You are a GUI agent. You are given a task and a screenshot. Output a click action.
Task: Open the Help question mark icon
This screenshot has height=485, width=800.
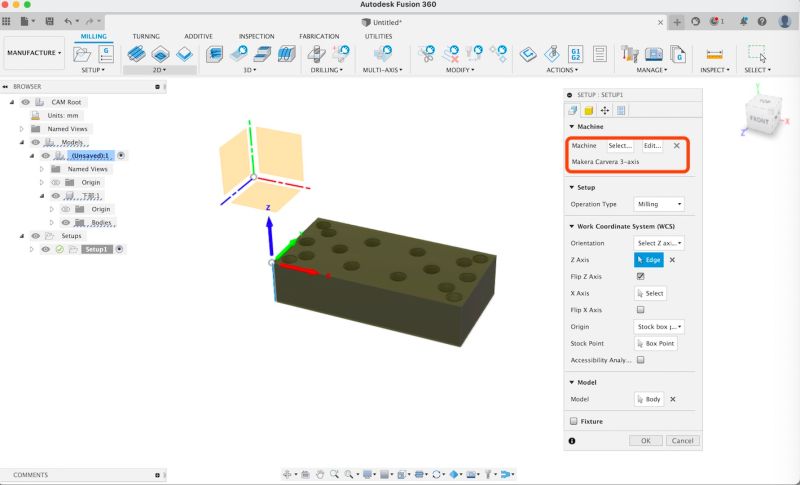point(762,21)
